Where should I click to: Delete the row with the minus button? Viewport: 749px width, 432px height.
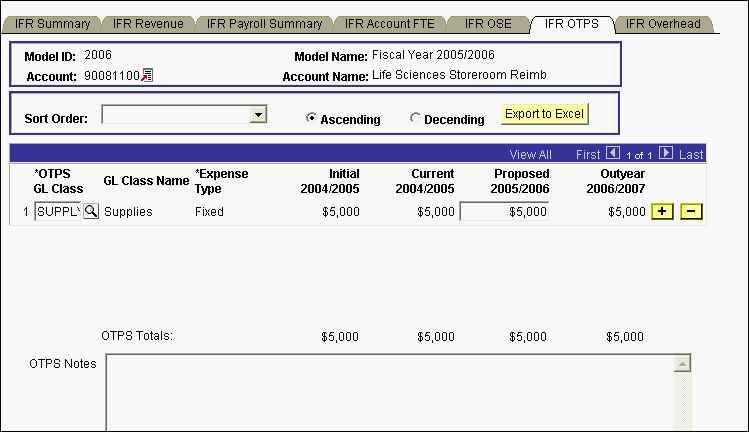coord(691,212)
